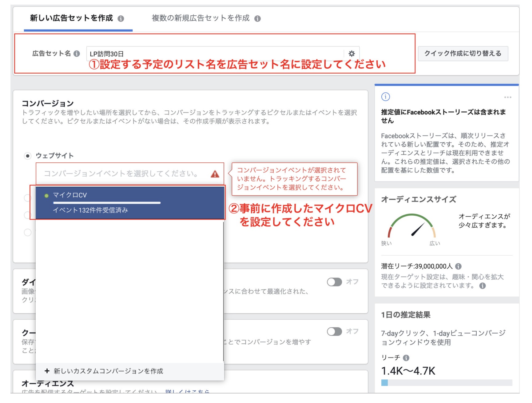The height and width of the screenshot is (403, 532).
Task: Open the conversion event selection dropdown
Action: [x=123, y=174]
